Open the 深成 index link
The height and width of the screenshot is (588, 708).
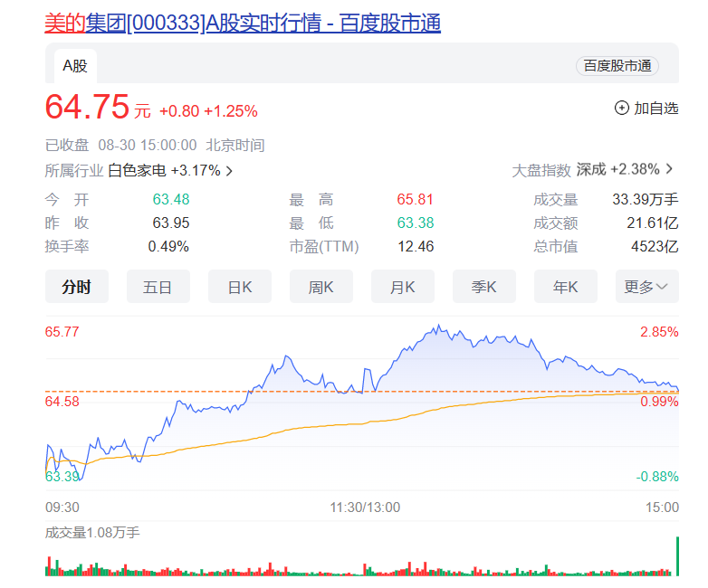591,170
